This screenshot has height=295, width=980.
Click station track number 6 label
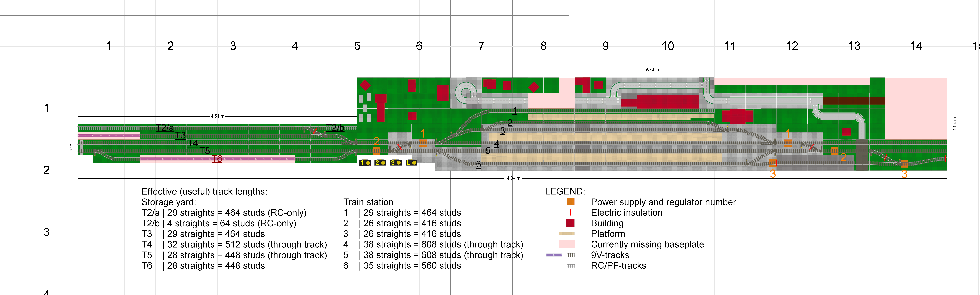coord(479,165)
